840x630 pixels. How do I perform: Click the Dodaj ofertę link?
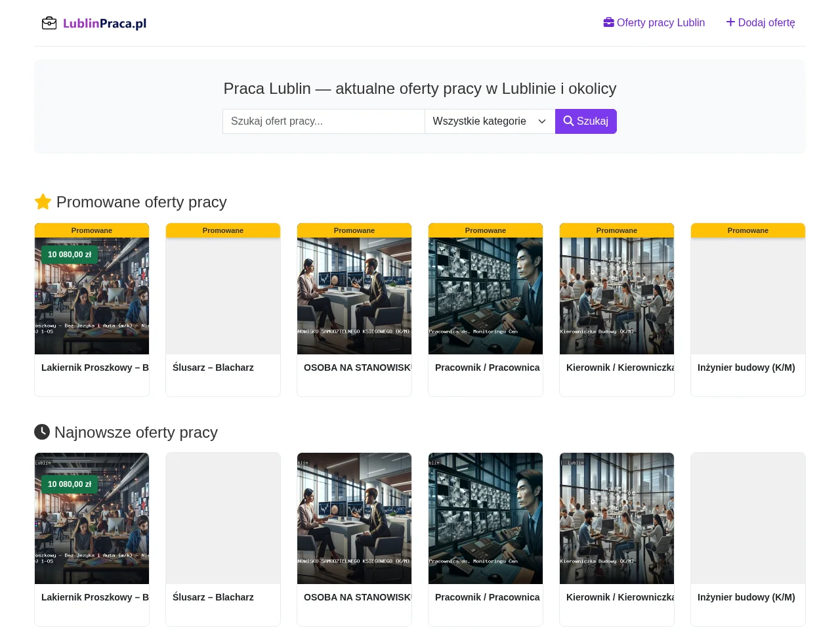point(760,22)
